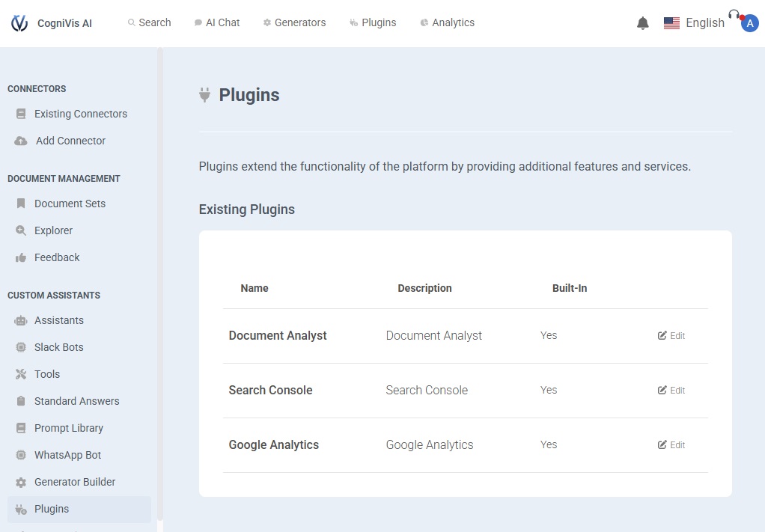Go to Analytics in the top navigation
This screenshot has height=532, width=765.
click(447, 22)
